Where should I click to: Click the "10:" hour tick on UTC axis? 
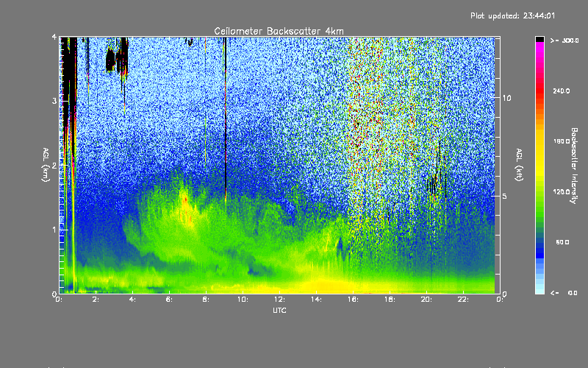[243, 300]
